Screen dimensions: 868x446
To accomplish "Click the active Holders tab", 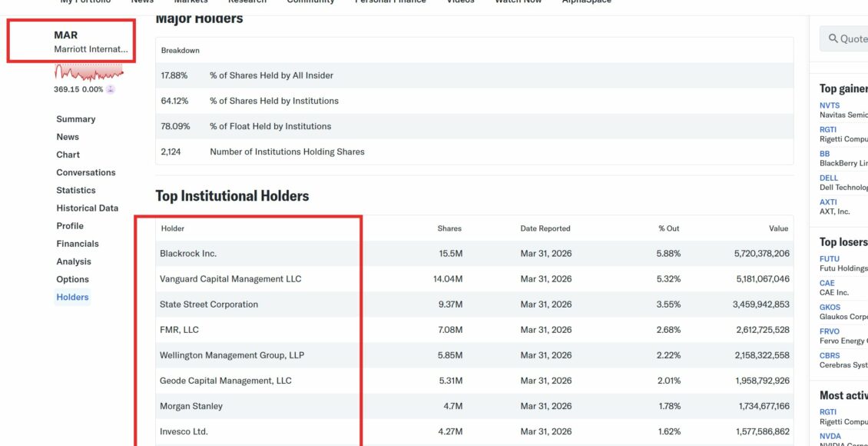I will 72,297.
